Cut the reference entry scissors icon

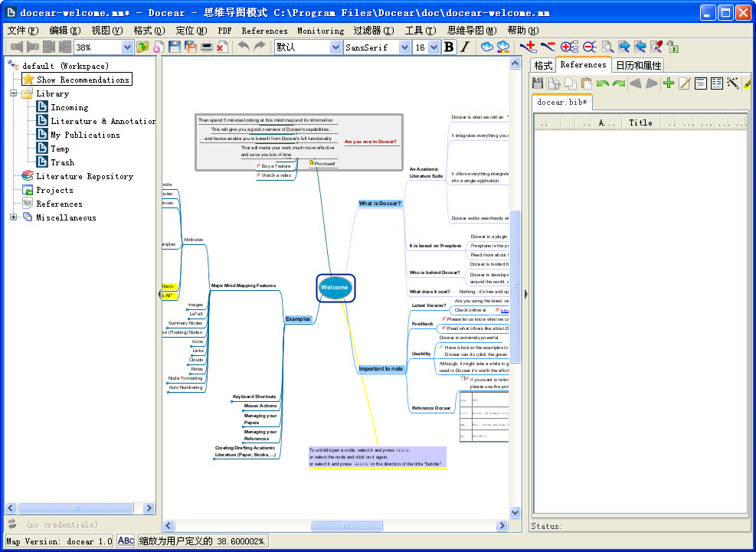pos(555,83)
